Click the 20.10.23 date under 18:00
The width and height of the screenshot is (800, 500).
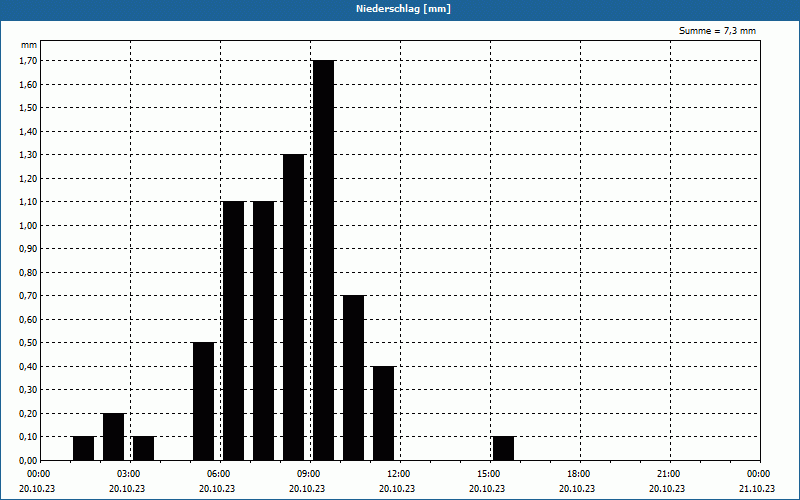(577, 488)
